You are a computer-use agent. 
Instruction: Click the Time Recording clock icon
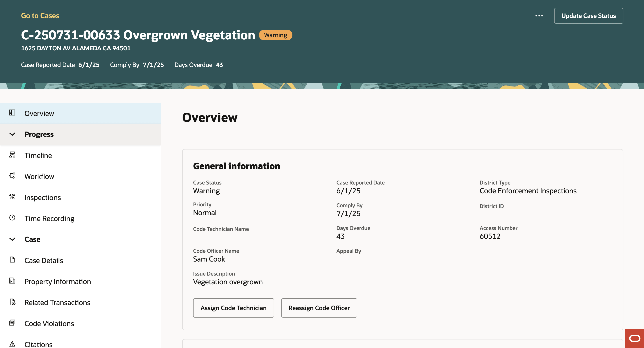12,218
